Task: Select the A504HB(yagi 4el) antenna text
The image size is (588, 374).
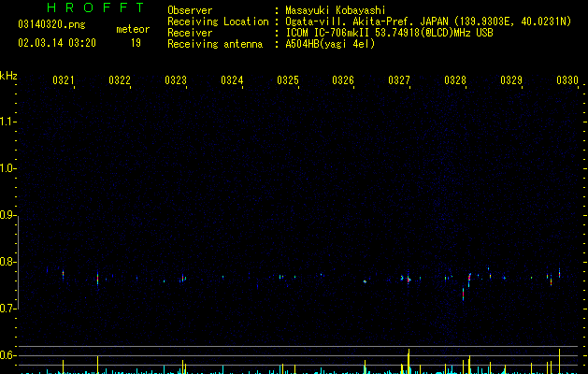Action: click(330, 44)
